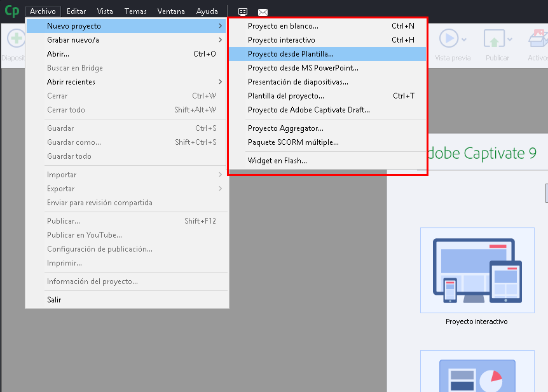Click Buscar en Bridge entry

[x=126, y=68]
